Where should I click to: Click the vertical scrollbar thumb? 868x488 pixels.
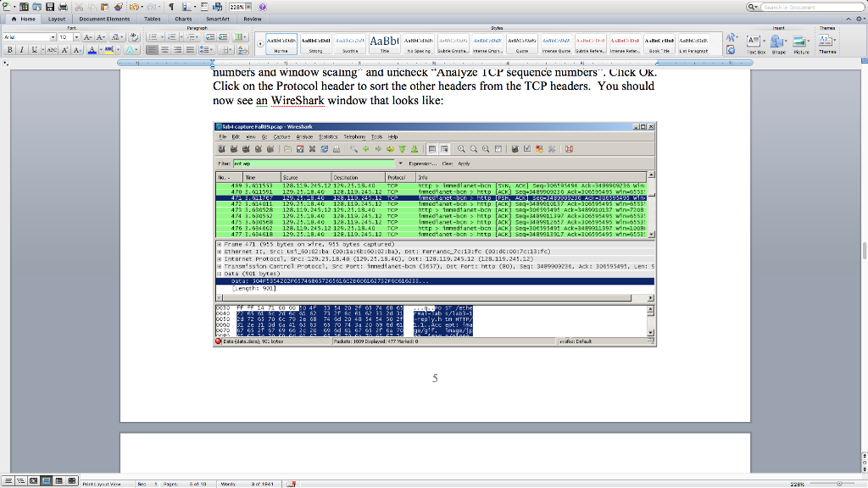[x=864, y=251]
